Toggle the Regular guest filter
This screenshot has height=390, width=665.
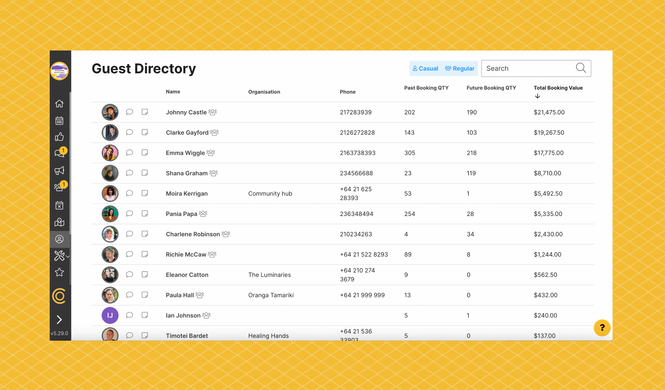[459, 68]
